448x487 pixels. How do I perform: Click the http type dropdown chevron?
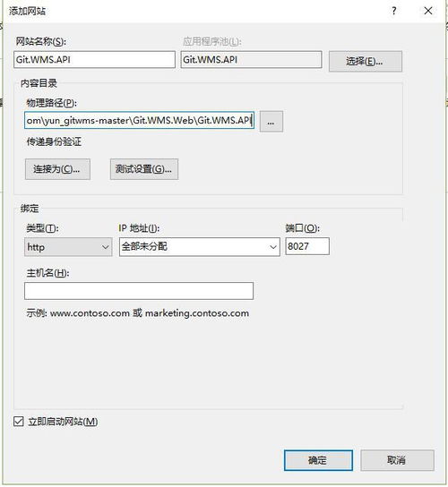pyautogui.click(x=106, y=247)
